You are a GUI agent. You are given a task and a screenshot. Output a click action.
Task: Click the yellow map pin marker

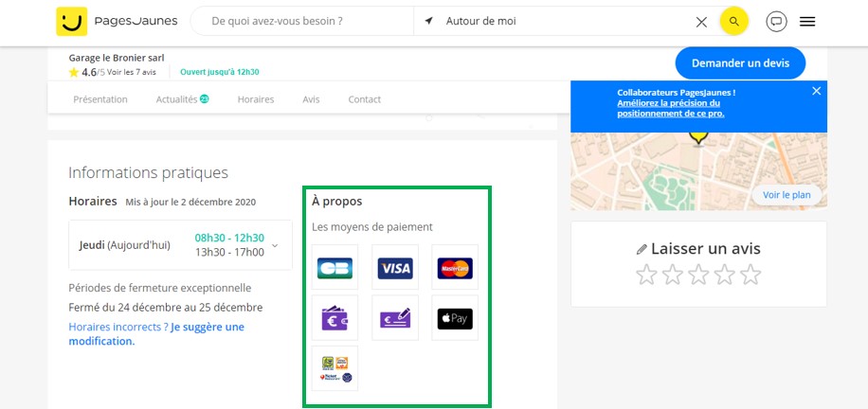coord(698,137)
